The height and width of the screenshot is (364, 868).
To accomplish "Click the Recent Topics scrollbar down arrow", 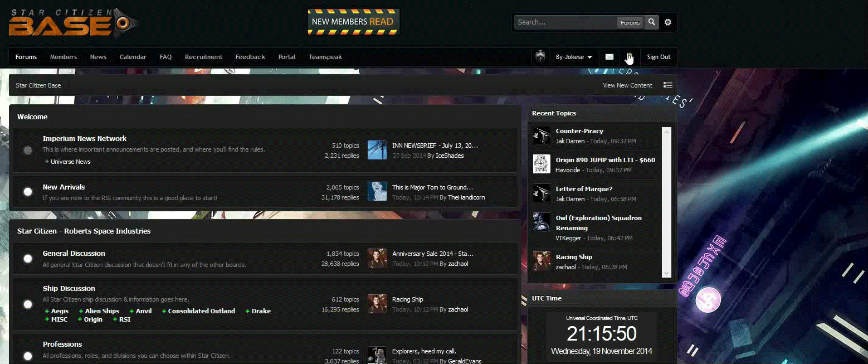I will (666, 273).
